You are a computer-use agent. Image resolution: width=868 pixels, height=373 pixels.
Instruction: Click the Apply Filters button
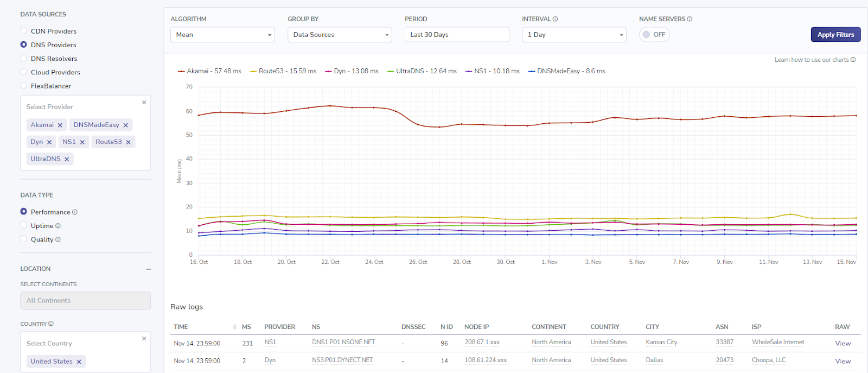[835, 35]
